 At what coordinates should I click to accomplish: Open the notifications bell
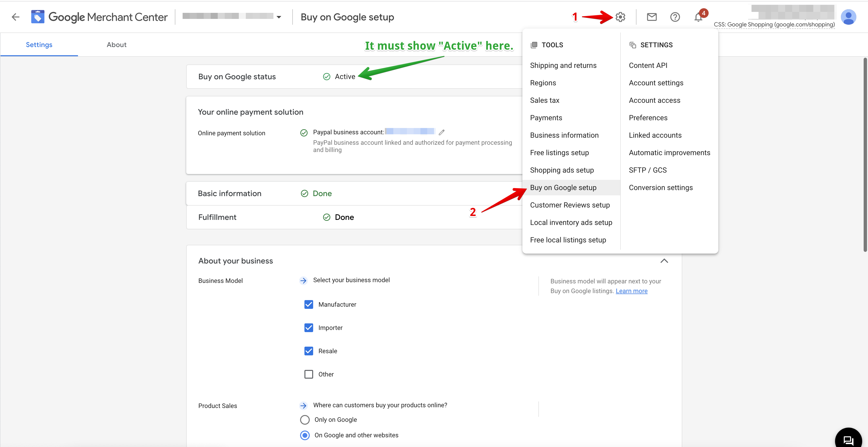click(698, 17)
